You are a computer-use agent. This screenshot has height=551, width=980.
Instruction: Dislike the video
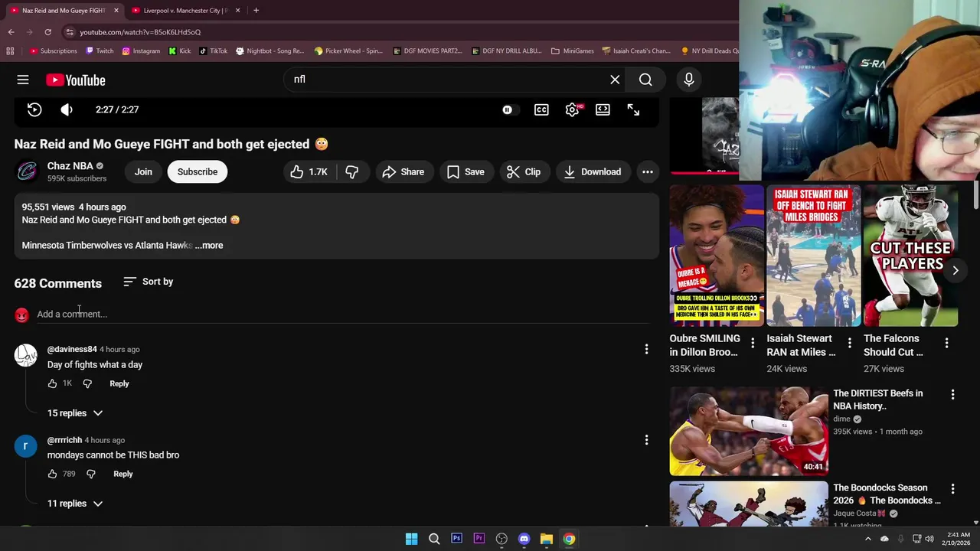[x=351, y=171]
